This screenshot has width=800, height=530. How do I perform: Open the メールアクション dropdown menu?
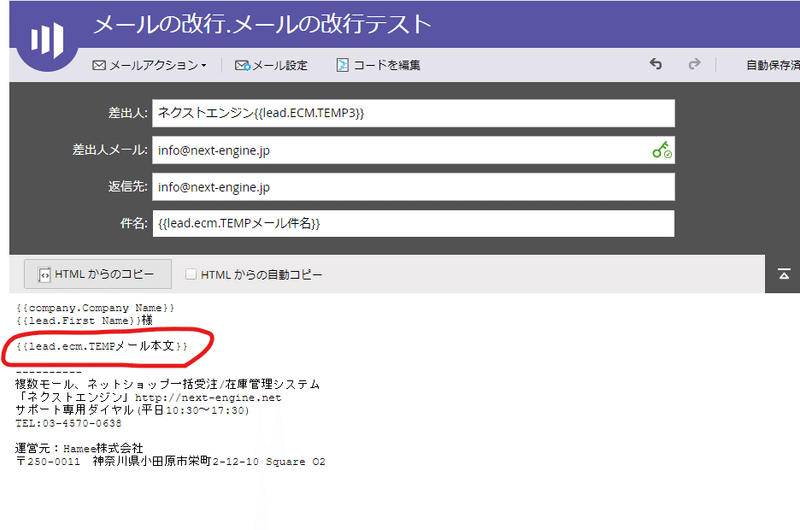click(149, 65)
